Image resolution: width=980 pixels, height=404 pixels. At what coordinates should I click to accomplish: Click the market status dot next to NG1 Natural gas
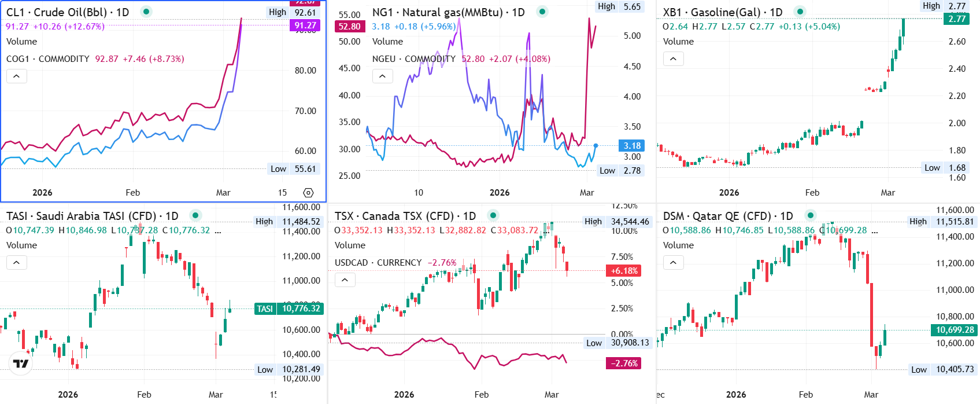542,12
